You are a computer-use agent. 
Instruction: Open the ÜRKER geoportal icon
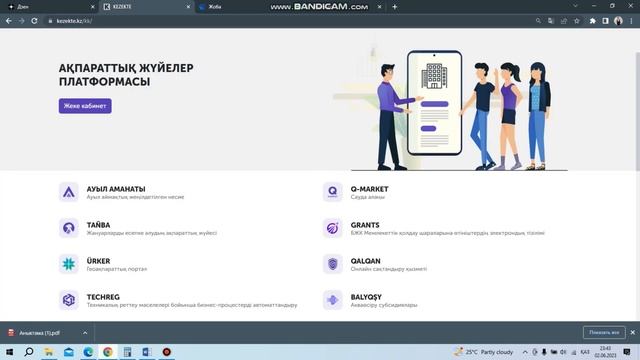coord(69,264)
